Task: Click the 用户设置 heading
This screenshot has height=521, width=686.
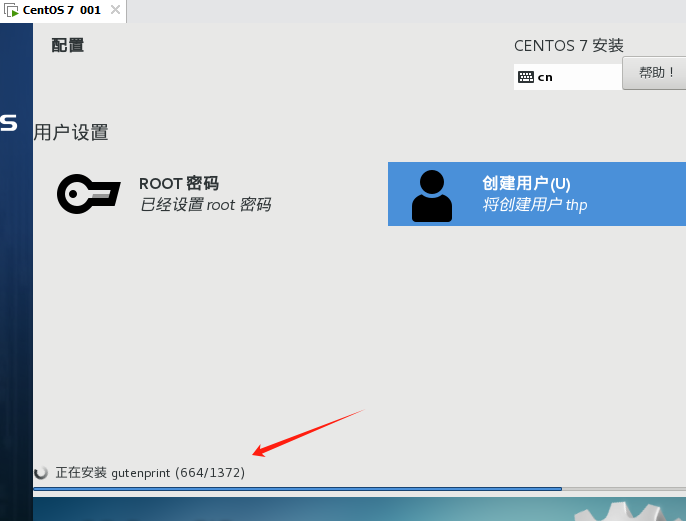Action: coord(71,133)
